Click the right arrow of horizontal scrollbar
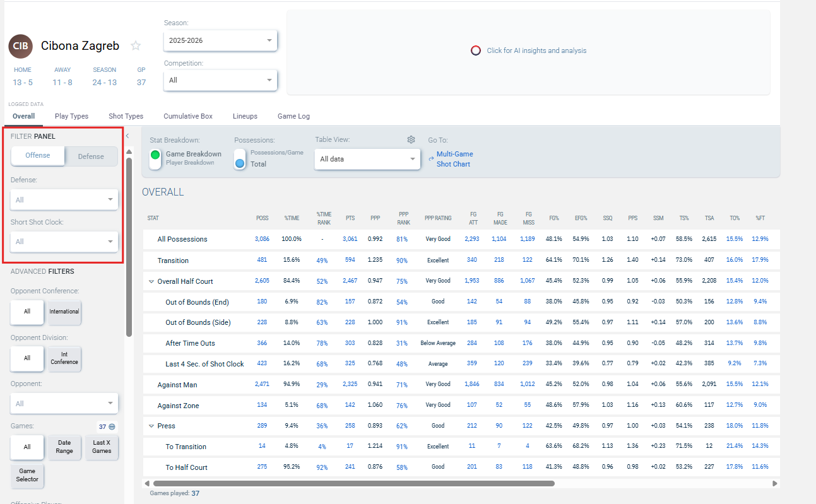Viewport: 816px width, 504px height. coord(775,484)
